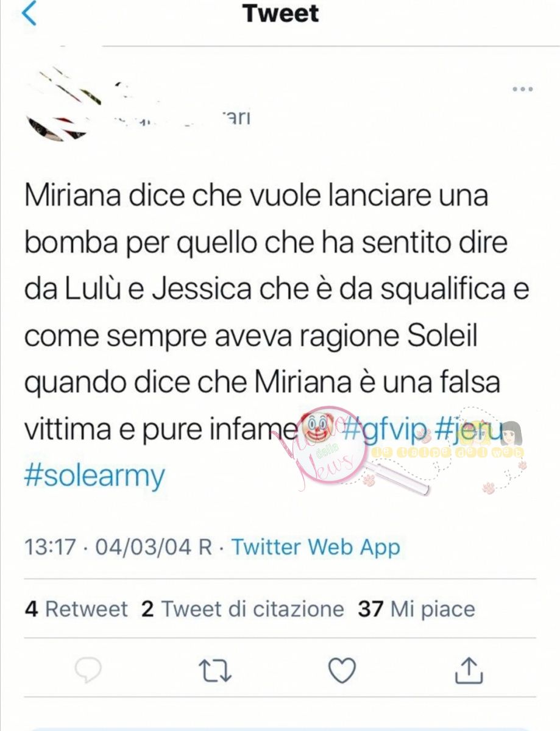Tap the blurred username handle
Screen dimensions: 560x731
(x=183, y=118)
